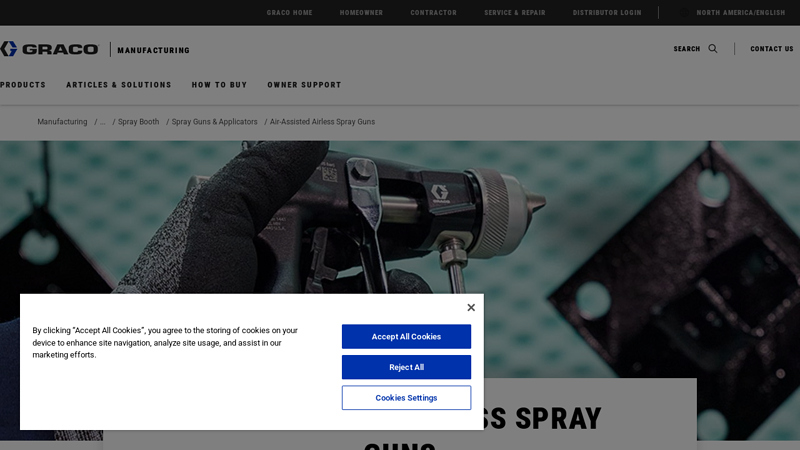Viewport: 800px width, 450px height.
Task: Expand the How To Buy menu
Action: pyautogui.click(x=219, y=85)
